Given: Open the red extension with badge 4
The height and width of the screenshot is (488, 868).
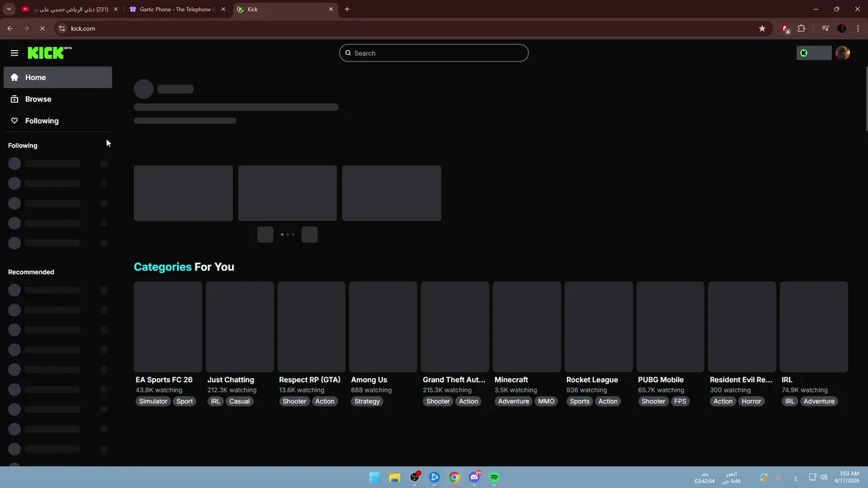Looking at the screenshot, I should [785, 28].
